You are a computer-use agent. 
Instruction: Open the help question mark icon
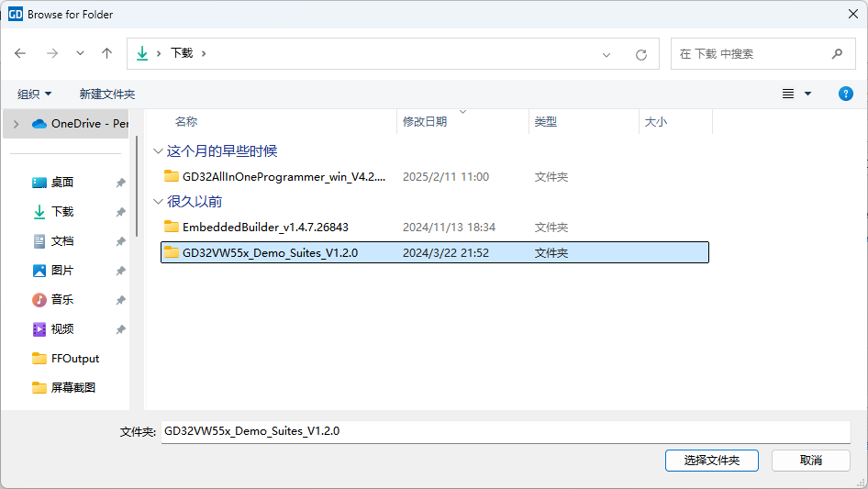(846, 94)
